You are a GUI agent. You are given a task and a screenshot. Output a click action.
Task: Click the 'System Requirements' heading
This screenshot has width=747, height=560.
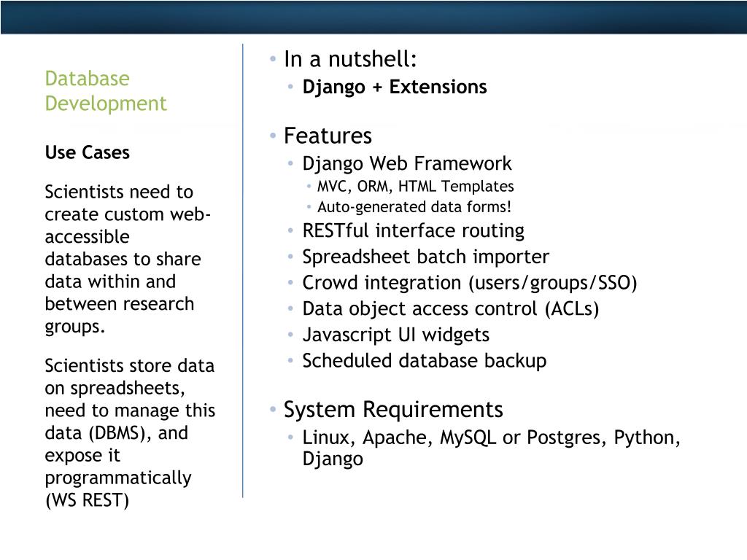point(393,410)
